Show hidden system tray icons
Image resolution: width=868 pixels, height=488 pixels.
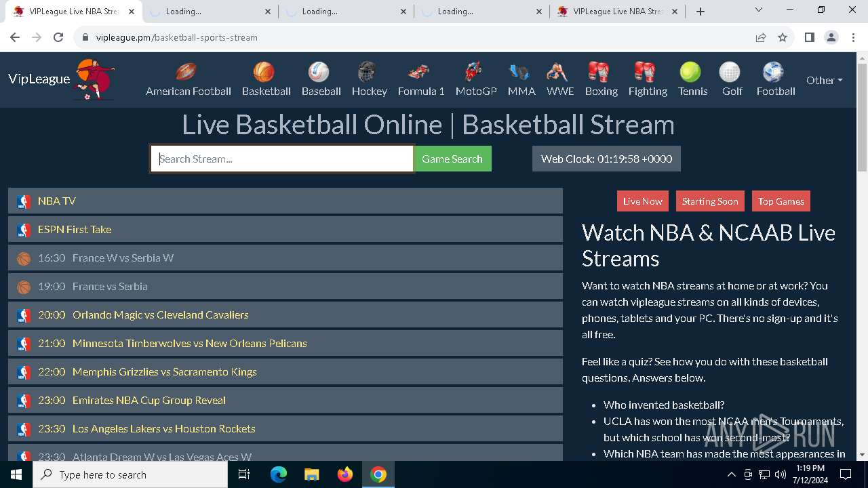[x=731, y=474]
